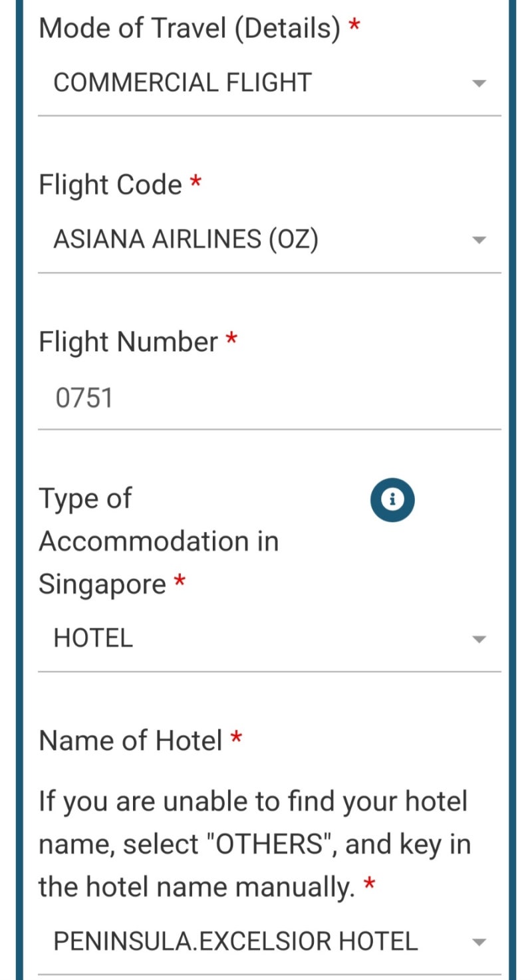Click the red asterisk after "manually."
The height and width of the screenshot is (980, 532).
click(x=369, y=884)
